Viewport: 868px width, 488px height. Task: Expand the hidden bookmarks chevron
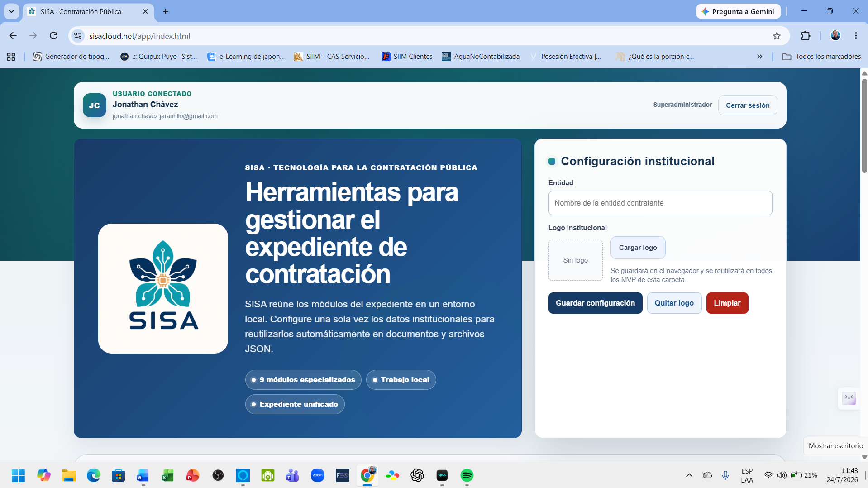[759, 57]
